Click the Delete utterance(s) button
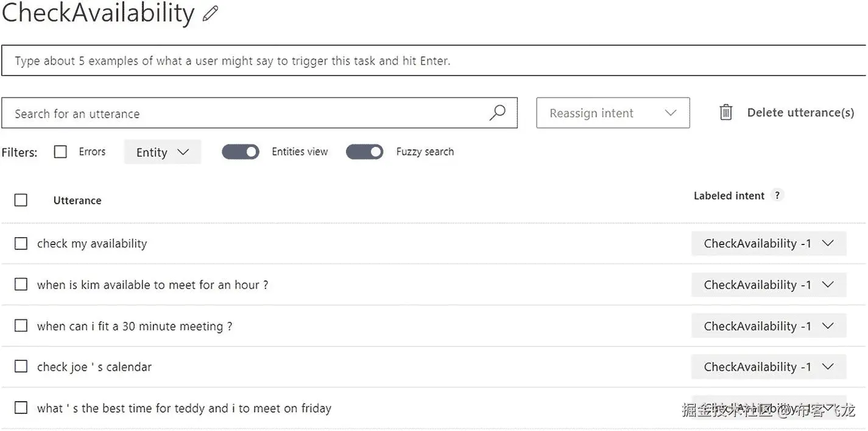The image size is (868, 431). point(800,113)
